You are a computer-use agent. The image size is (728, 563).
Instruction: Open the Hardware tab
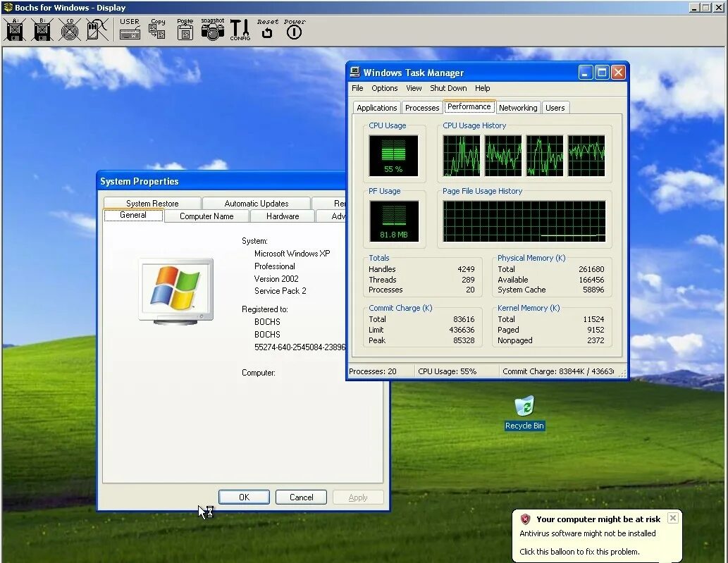point(283,216)
